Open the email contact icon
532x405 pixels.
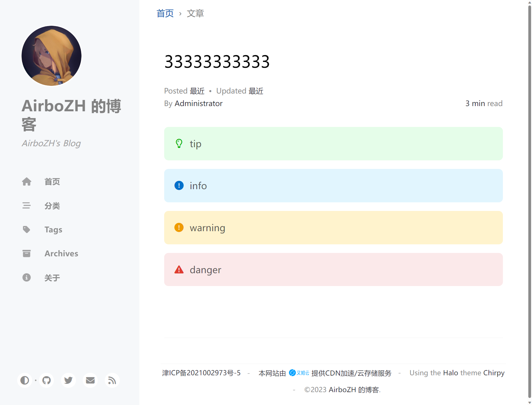(90, 380)
